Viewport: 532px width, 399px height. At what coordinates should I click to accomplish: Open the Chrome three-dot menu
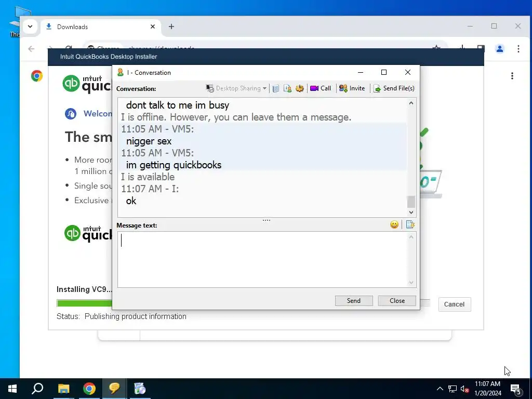coord(518,49)
